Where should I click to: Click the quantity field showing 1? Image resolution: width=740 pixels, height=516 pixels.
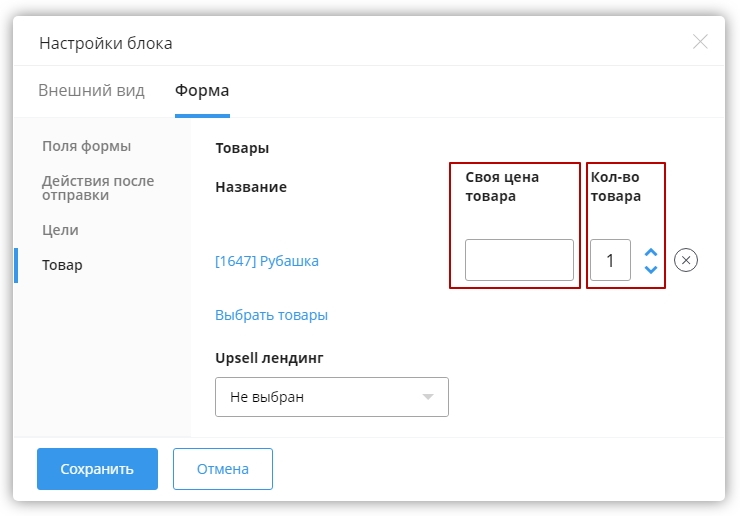pos(610,260)
